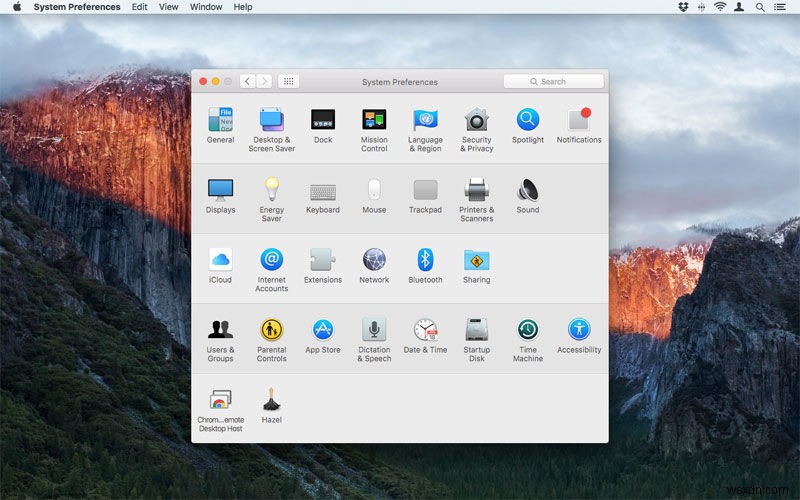Go back using the toolbar back arrow
800x500 pixels.
pyautogui.click(x=247, y=81)
